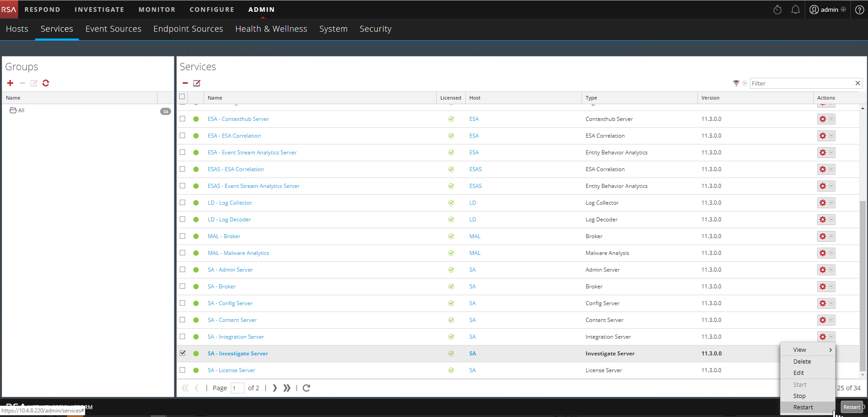868x417 pixels.
Task: Refresh the Groups list
Action: (46, 83)
